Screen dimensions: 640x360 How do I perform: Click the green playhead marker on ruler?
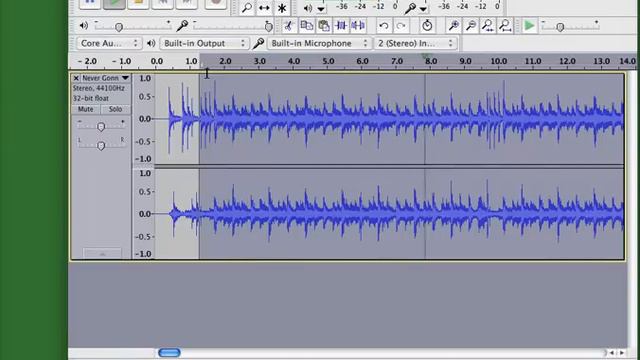pos(425,56)
